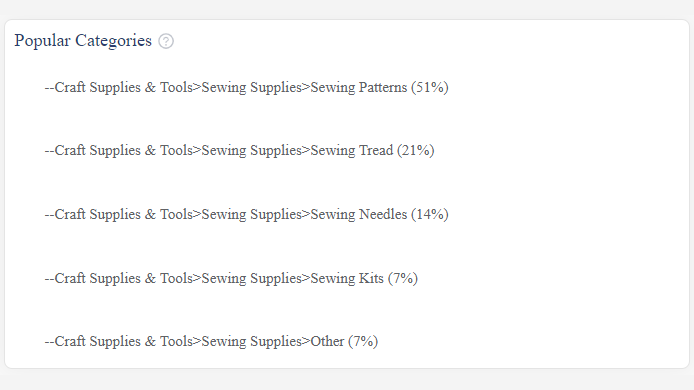Click the 51% share value
The width and height of the screenshot is (694, 390).
pos(430,87)
